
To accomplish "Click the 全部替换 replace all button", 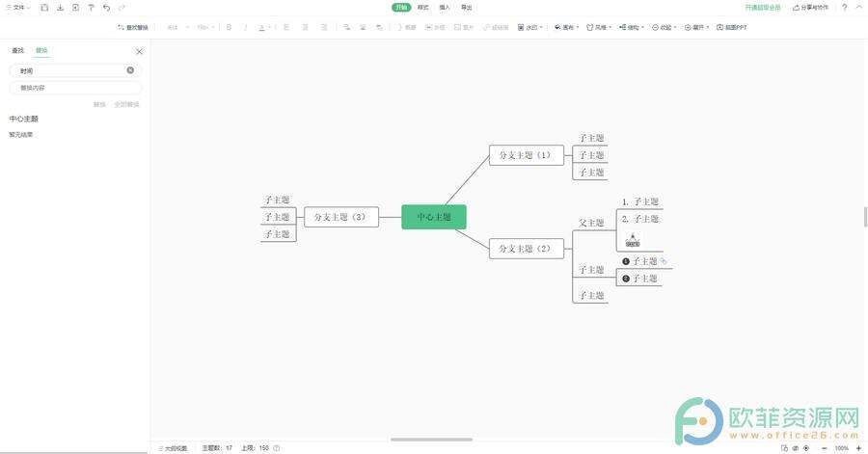I will pyautogui.click(x=126, y=104).
